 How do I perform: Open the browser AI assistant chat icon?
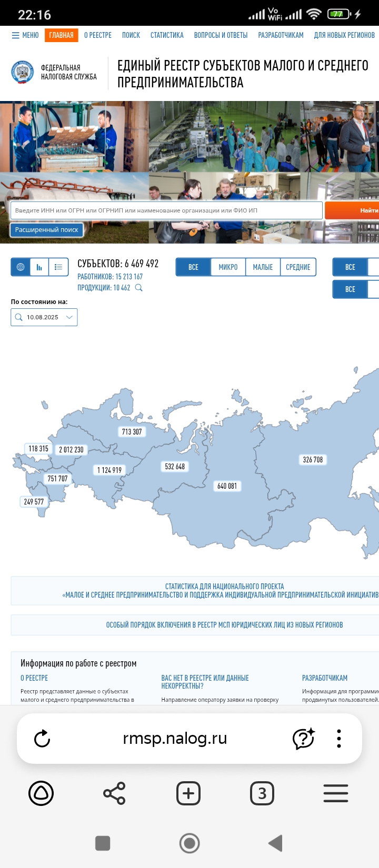(x=304, y=739)
